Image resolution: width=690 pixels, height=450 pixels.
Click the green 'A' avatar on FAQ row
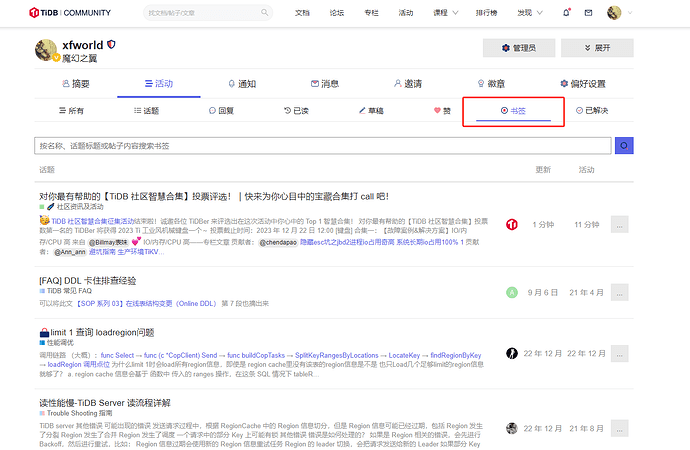point(512,292)
